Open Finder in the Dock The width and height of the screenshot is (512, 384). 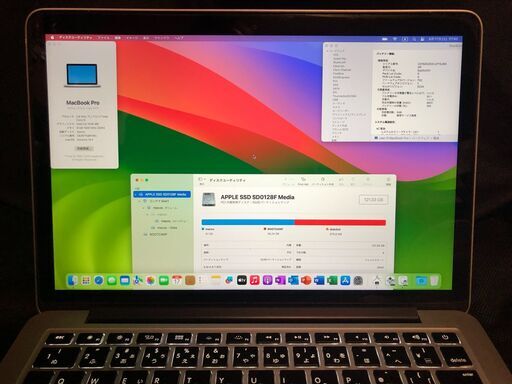pos(72,281)
